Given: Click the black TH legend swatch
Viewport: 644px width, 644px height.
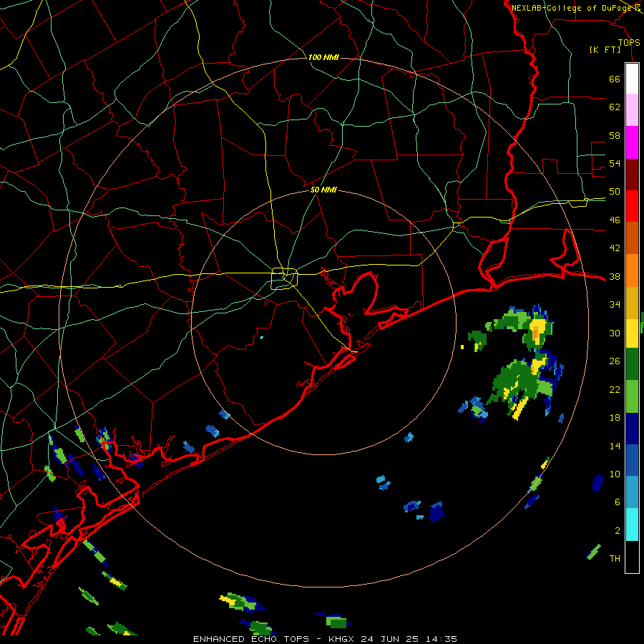Looking at the screenshot, I should (x=632, y=556).
